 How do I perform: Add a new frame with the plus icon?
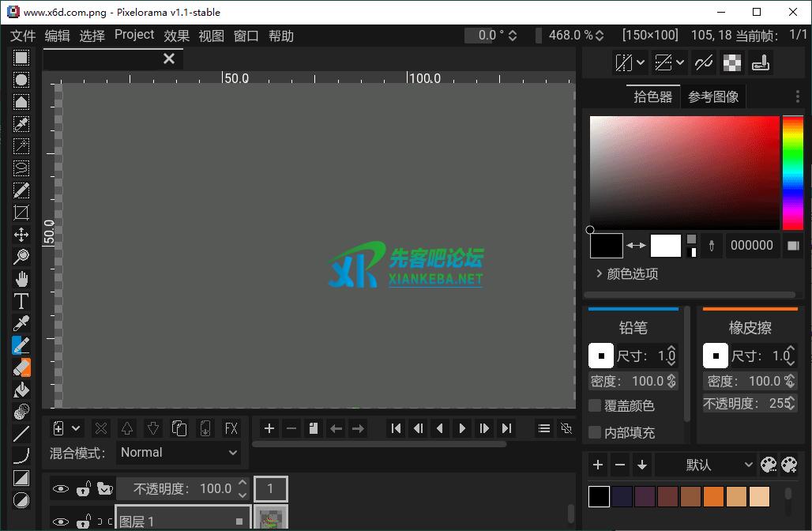pyautogui.click(x=269, y=427)
